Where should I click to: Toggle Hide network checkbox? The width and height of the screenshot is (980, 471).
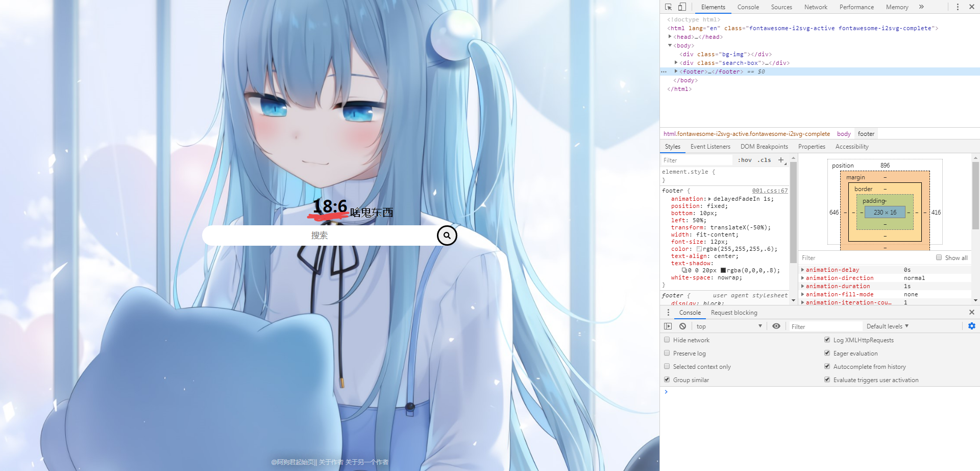tap(667, 340)
